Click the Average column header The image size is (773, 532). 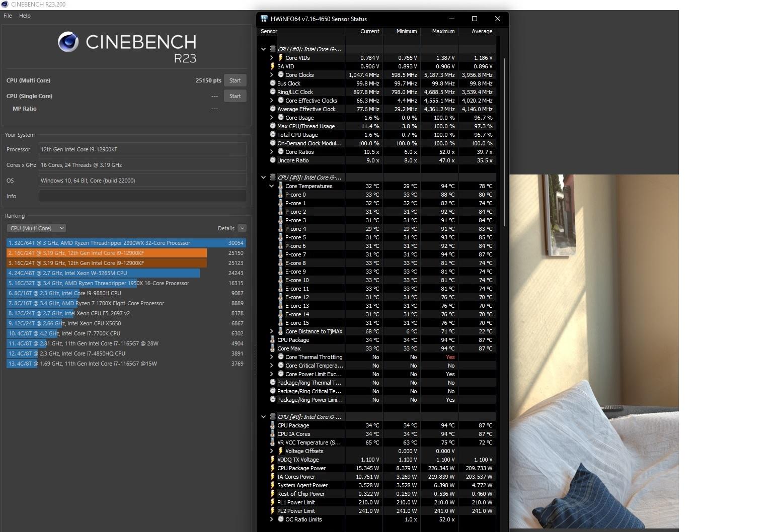[x=477, y=31]
